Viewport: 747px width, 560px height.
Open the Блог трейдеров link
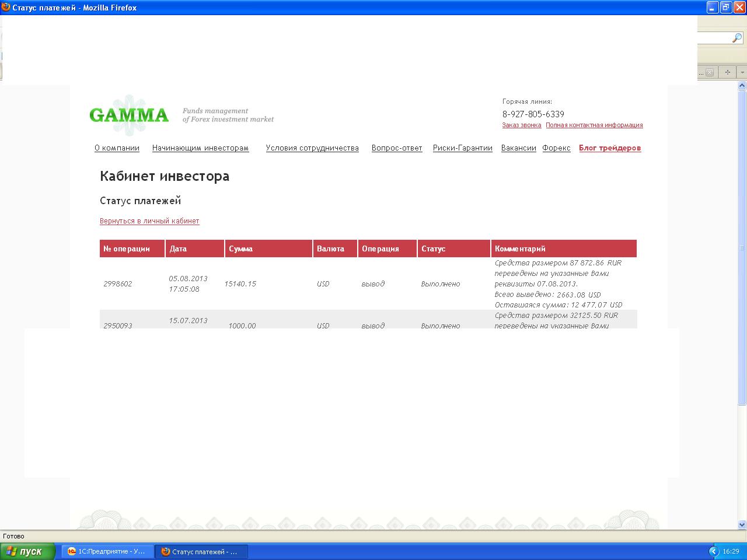(x=609, y=148)
